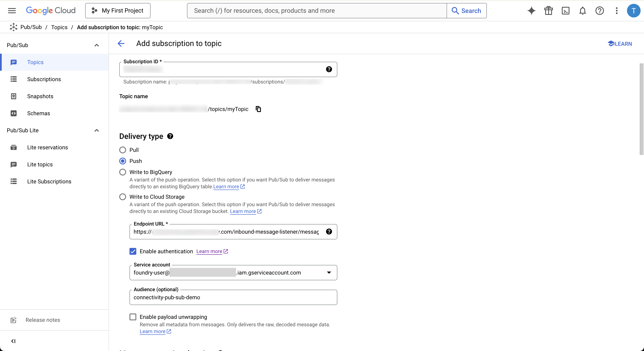
Task: Open the main hamburger navigation menu
Action: 12,11
